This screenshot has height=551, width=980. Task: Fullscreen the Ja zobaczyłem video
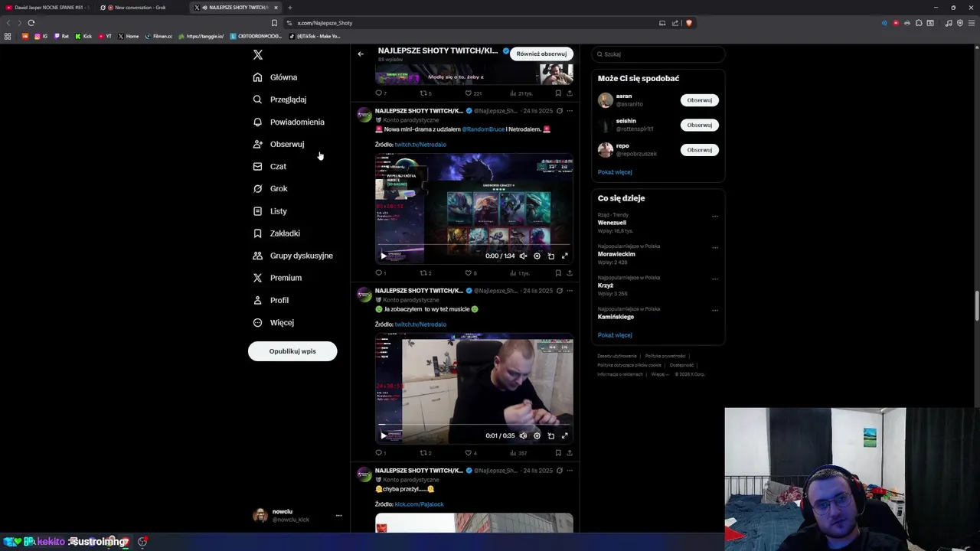[x=565, y=436]
